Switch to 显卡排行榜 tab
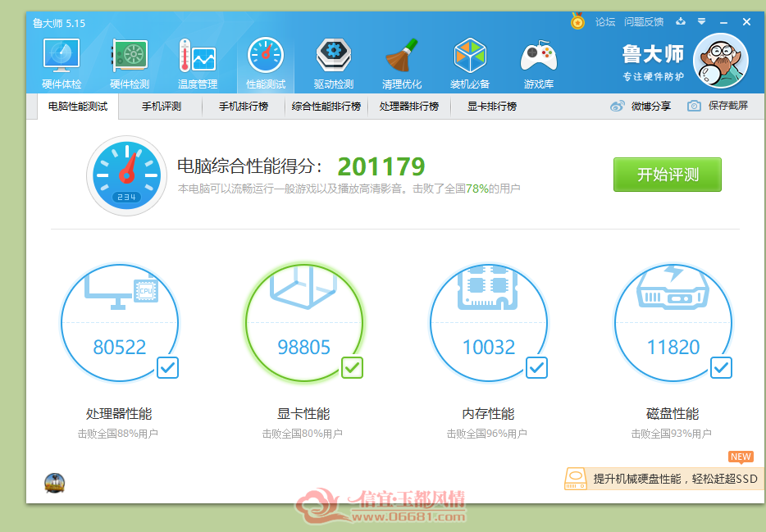The width and height of the screenshot is (766, 532). click(x=492, y=107)
